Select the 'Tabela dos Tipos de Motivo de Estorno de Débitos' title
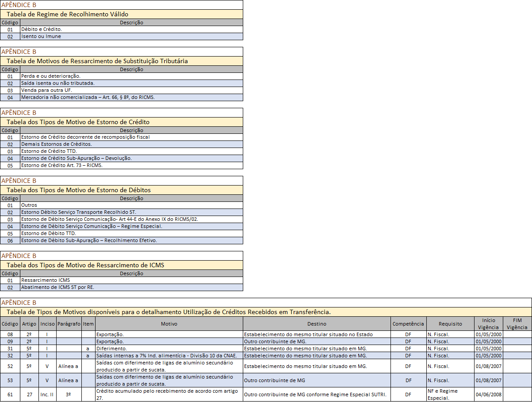The height and width of the screenshot is (402, 532). (122, 190)
